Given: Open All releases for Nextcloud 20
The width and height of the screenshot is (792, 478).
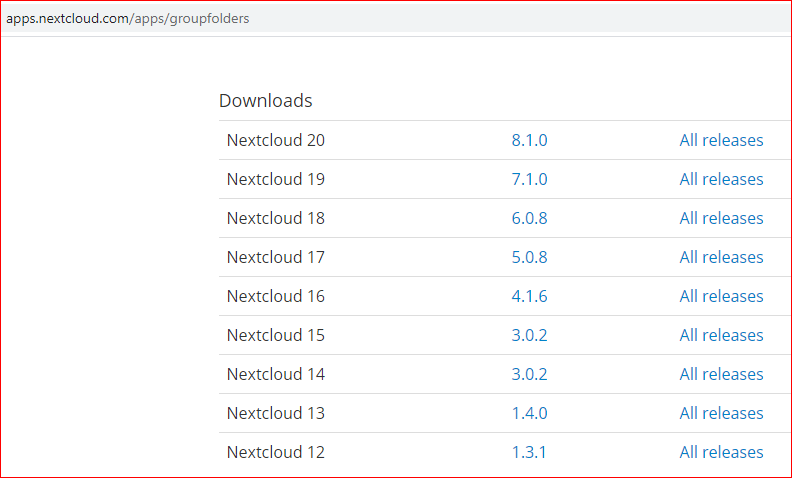Looking at the screenshot, I should (x=721, y=140).
